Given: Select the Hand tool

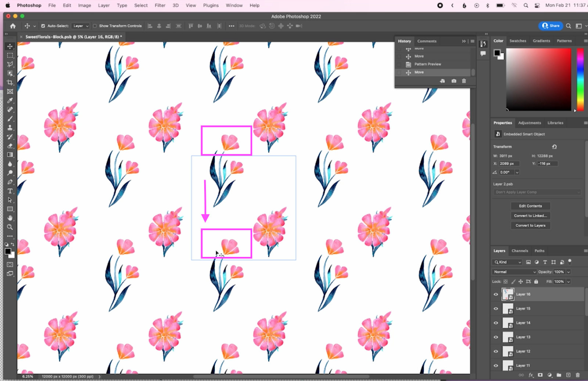Looking at the screenshot, I should click(10, 218).
